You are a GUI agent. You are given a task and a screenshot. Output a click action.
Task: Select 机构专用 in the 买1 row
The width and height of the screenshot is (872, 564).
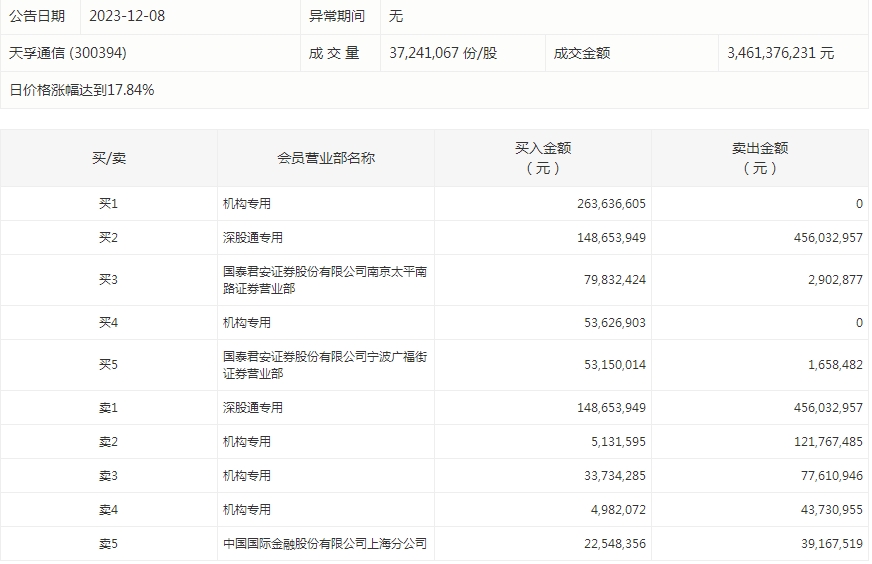point(247,204)
